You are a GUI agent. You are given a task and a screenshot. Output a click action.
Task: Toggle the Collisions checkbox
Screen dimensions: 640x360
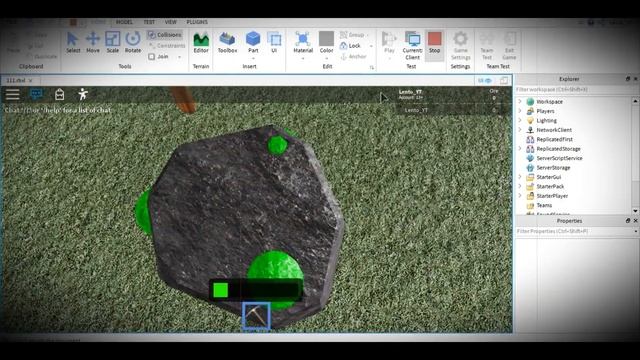[165, 35]
